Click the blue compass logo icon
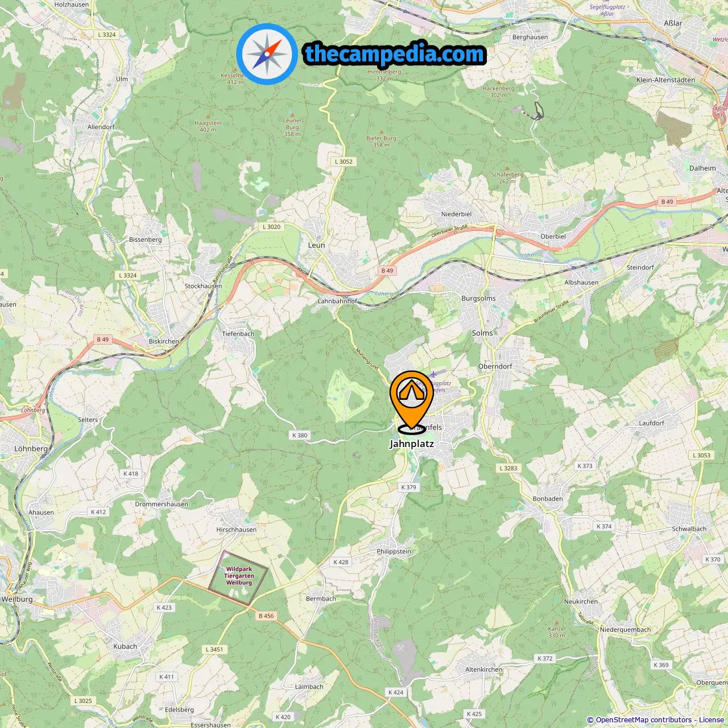Image resolution: width=728 pixels, height=728 pixels. coord(267,54)
